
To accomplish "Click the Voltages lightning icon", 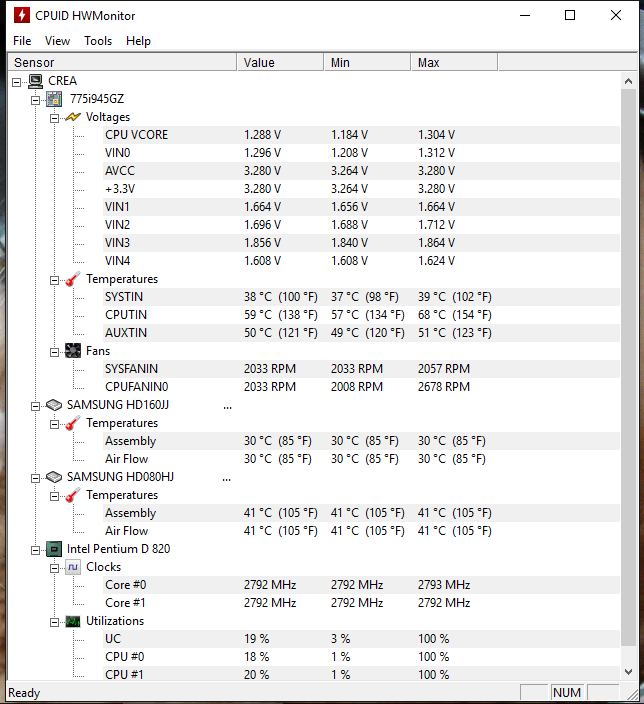I will (73, 117).
